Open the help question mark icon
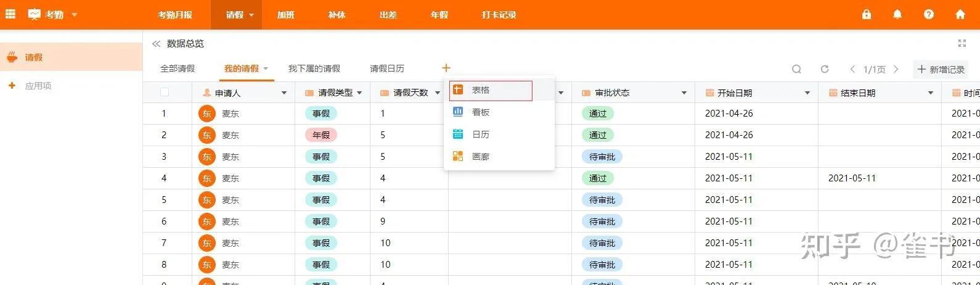 pos(929,14)
